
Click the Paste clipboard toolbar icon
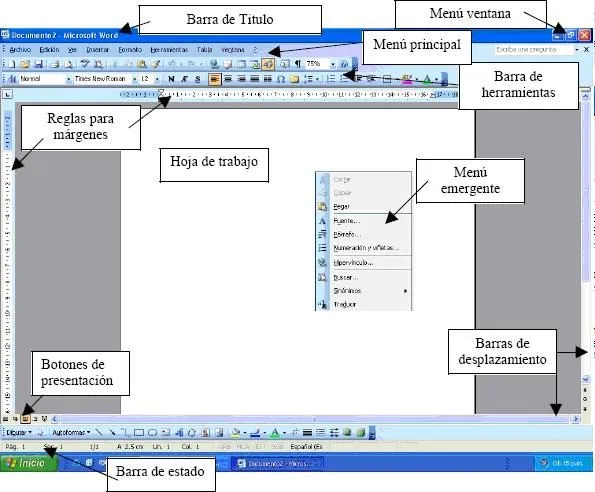click(142, 64)
